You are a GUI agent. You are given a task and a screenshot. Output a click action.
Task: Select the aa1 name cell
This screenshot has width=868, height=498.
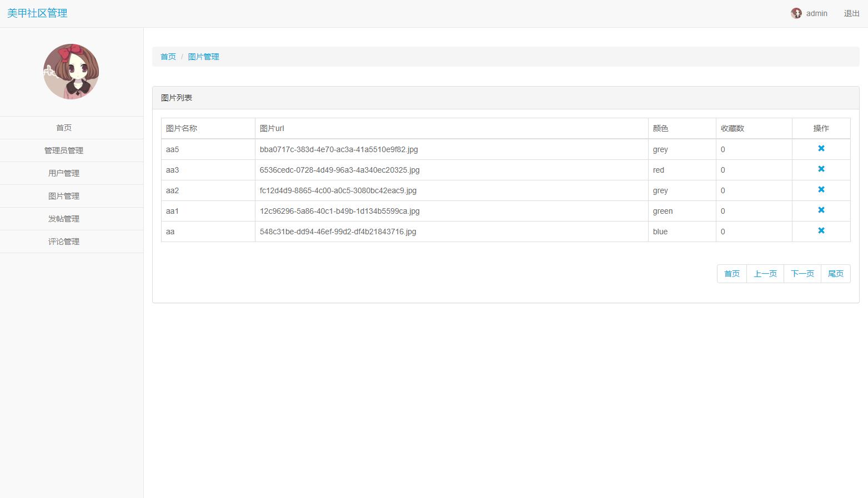point(208,211)
